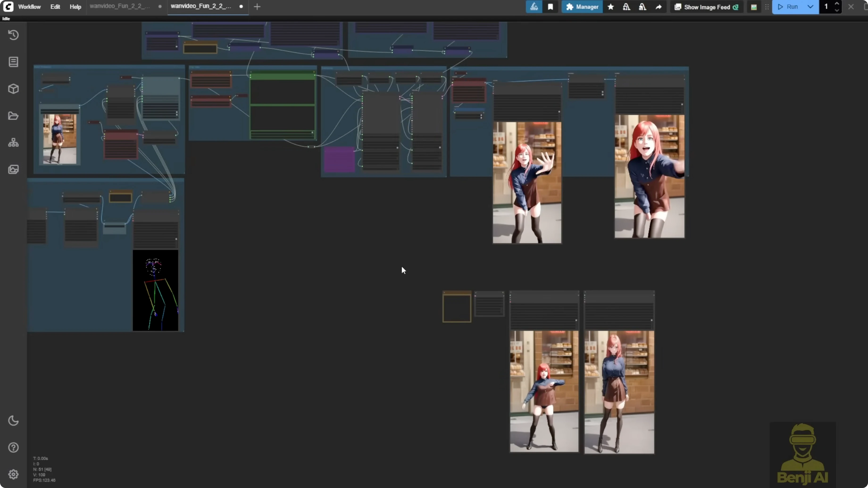The height and width of the screenshot is (488, 868).
Task: Open the Workflow menu
Action: [x=29, y=6]
